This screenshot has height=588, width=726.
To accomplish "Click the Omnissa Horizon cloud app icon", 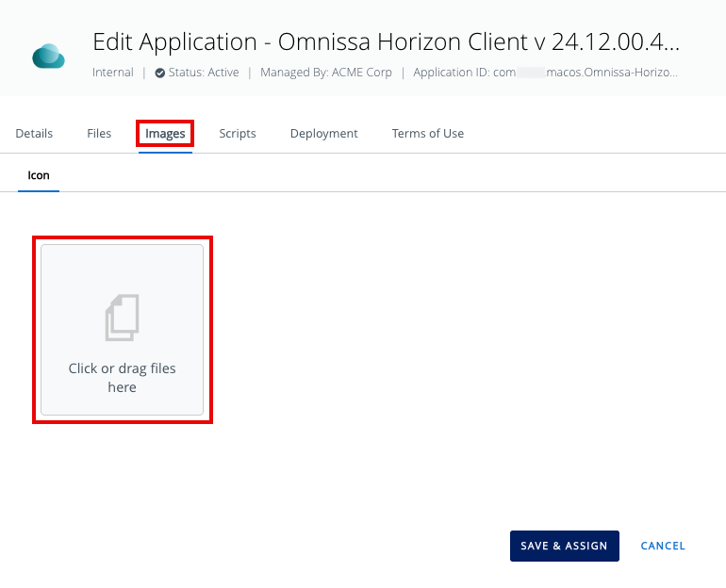I will click(x=48, y=57).
